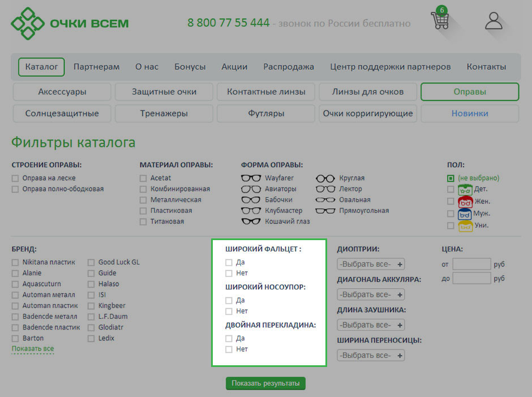Click the minimum price 'от' field
The width and height of the screenshot is (532, 397).
pos(471,264)
